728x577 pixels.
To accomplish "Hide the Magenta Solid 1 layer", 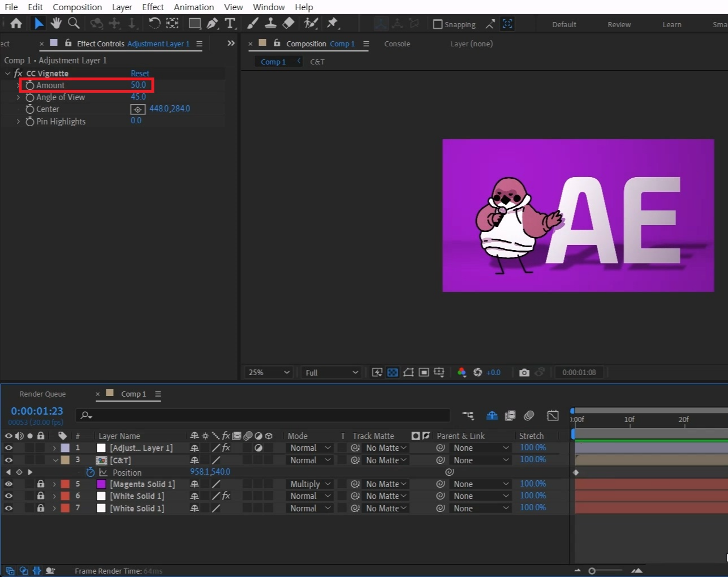I will [x=8, y=484].
